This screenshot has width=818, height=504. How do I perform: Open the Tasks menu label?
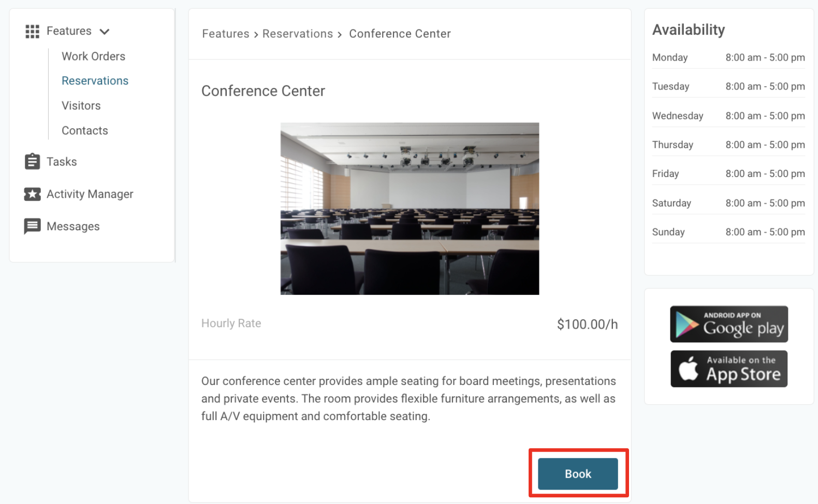pyautogui.click(x=62, y=161)
